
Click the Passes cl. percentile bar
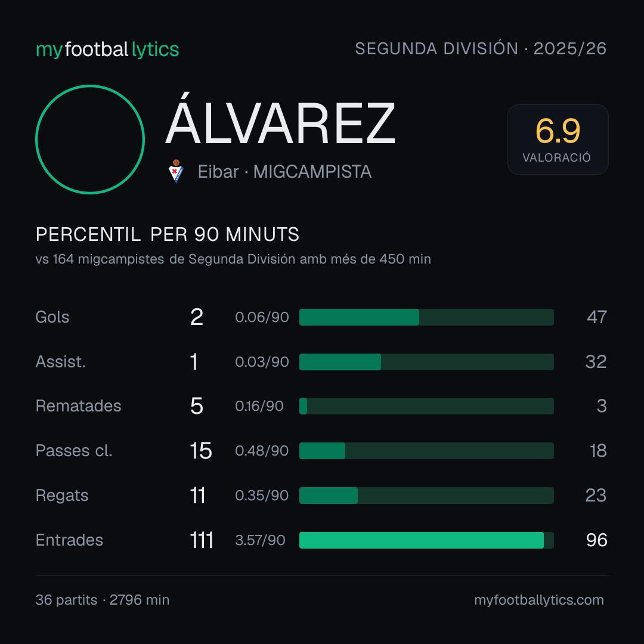point(426,451)
